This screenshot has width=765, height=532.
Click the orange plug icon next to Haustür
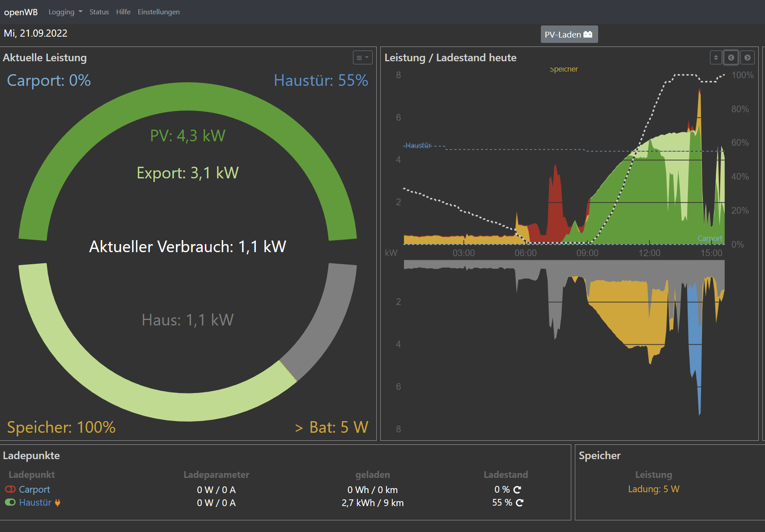[x=58, y=502]
